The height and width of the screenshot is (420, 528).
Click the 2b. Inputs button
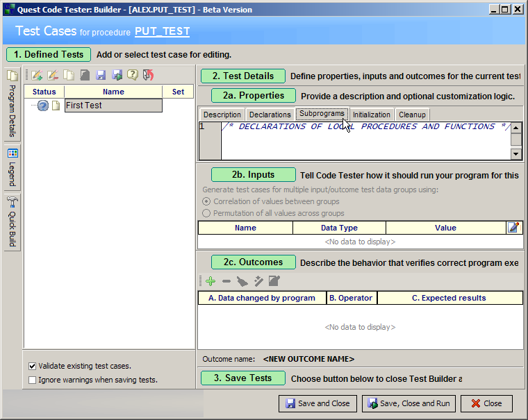tap(253, 175)
